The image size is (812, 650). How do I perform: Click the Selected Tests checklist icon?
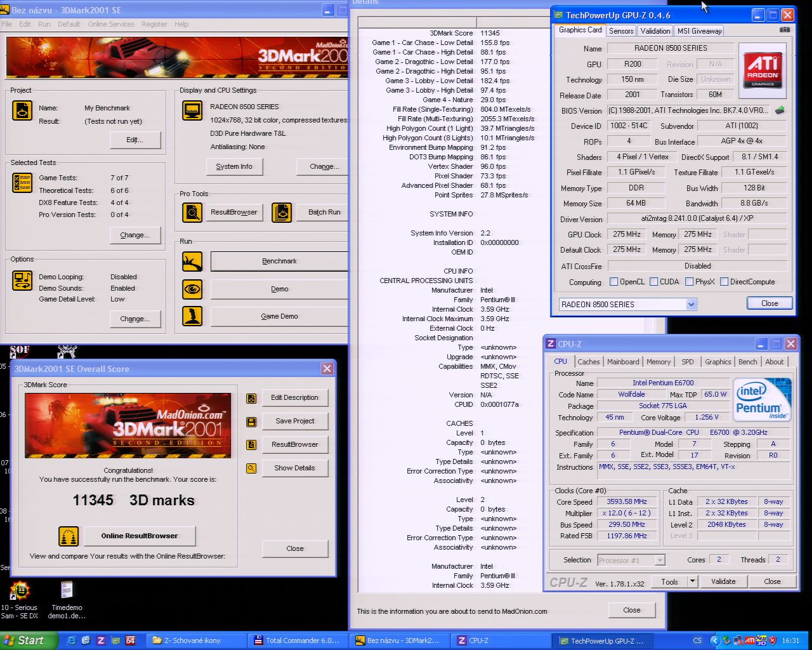22,183
